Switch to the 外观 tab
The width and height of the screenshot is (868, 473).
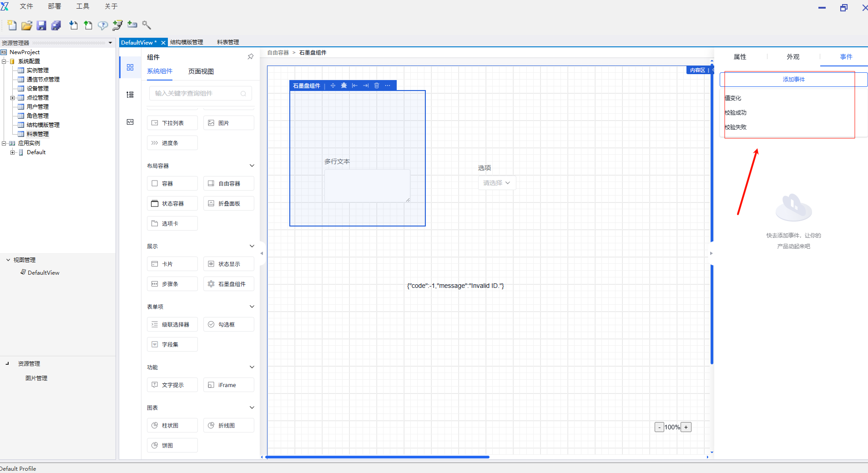click(x=793, y=57)
